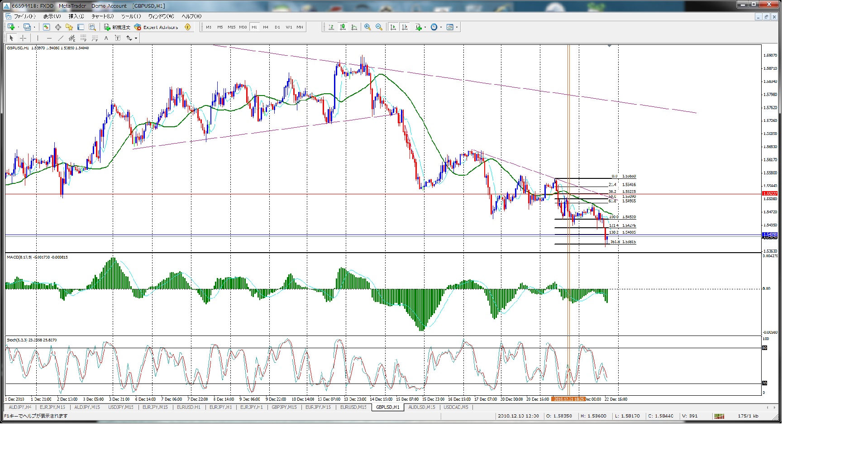Switch to the AUDJPY,H4 chart tab
Image resolution: width=868 pixels, height=470 pixels.
pyautogui.click(x=20, y=407)
